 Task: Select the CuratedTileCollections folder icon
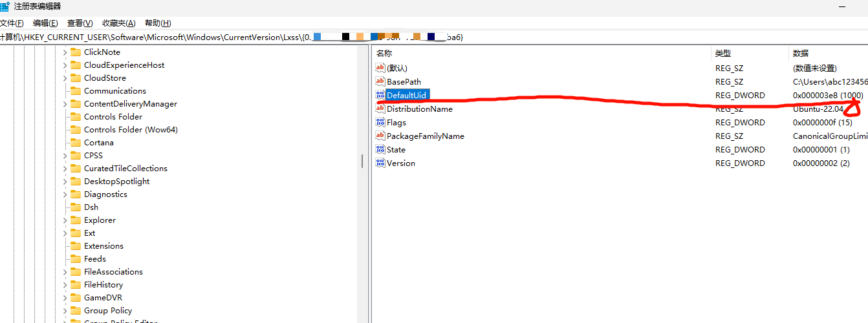click(76, 168)
